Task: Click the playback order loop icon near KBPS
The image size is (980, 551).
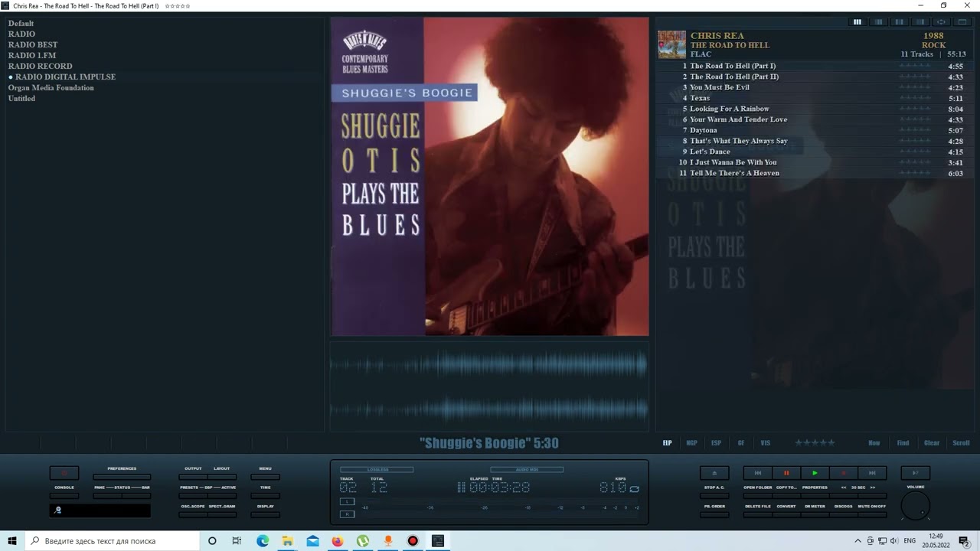Action: pyautogui.click(x=634, y=488)
